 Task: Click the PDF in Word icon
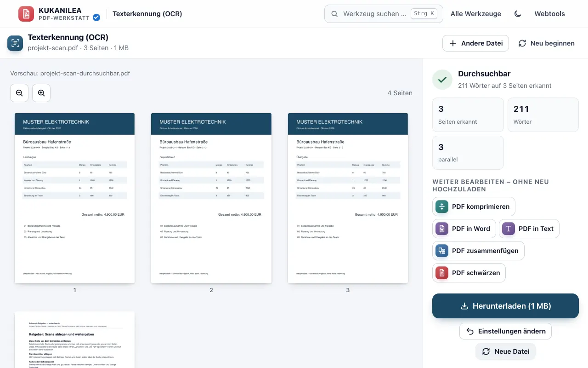[442, 229]
